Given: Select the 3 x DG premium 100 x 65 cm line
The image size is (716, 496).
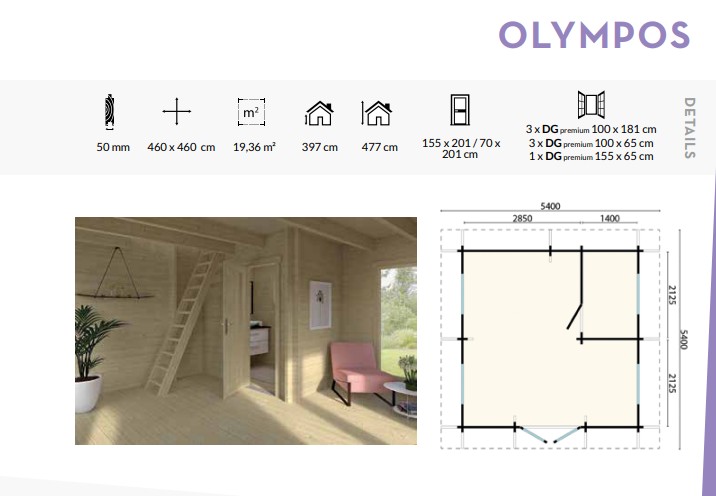Looking at the screenshot, I should (591, 143).
